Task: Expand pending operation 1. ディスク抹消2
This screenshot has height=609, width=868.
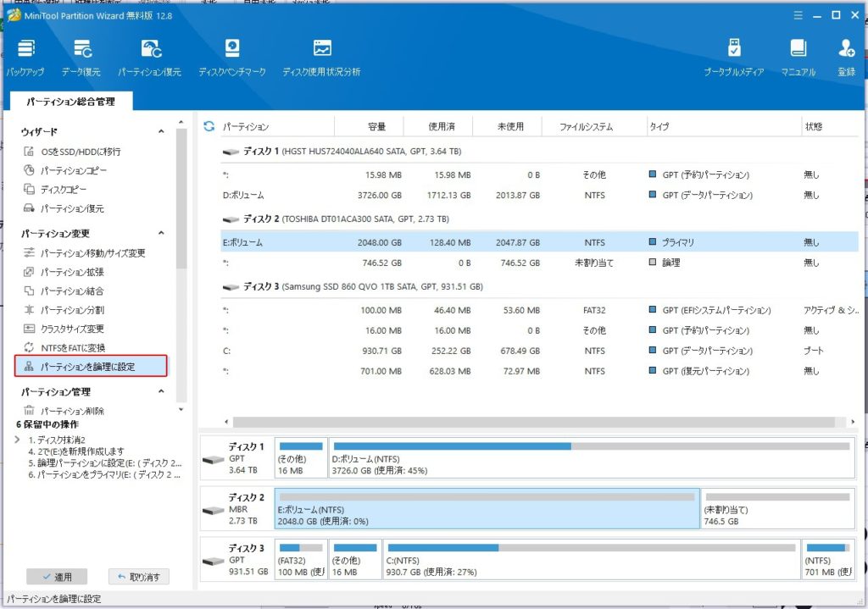Action: point(18,440)
